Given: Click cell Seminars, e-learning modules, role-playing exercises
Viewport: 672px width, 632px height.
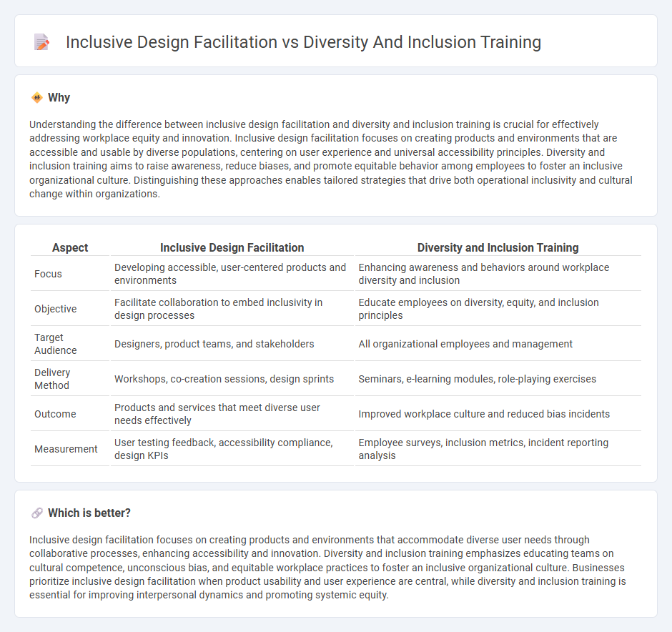Looking at the screenshot, I should pyautogui.click(x=498, y=379).
